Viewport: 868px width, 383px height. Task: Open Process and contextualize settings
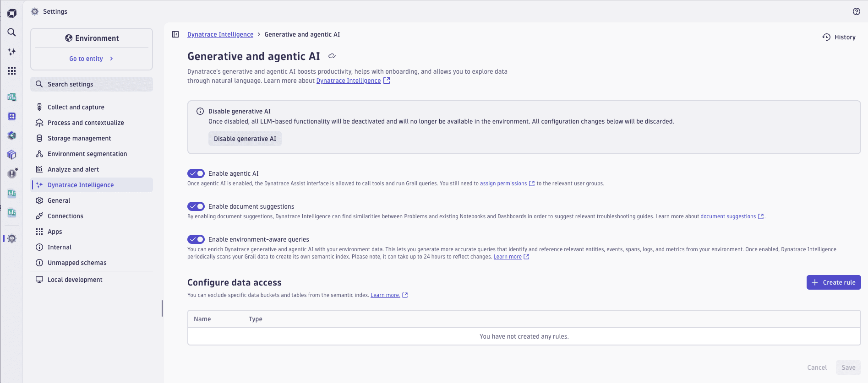tap(92, 123)
